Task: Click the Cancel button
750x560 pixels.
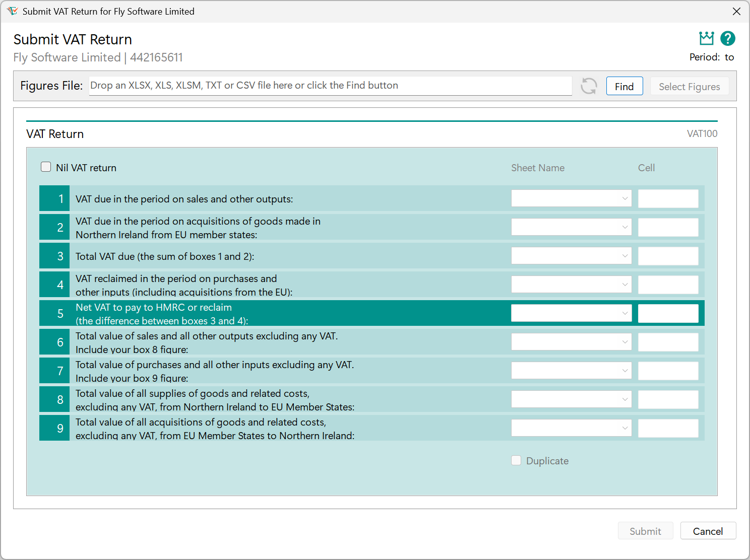Action: click(708, 530)
